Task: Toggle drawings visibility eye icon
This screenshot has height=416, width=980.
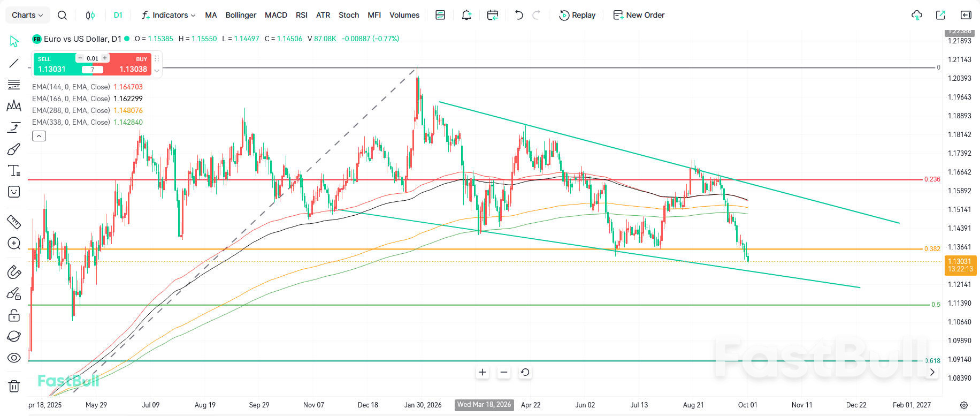Action: 14,358
